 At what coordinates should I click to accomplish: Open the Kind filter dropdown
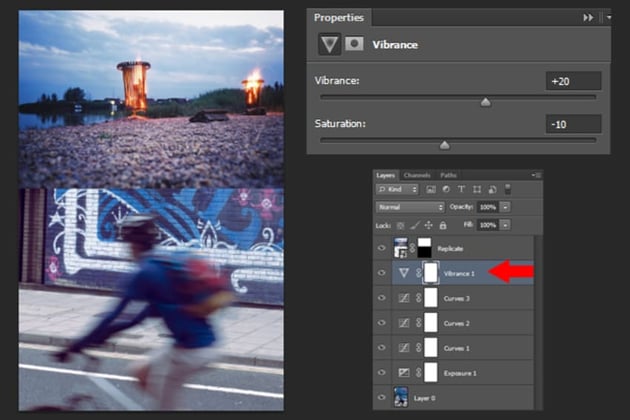point(397,189)
